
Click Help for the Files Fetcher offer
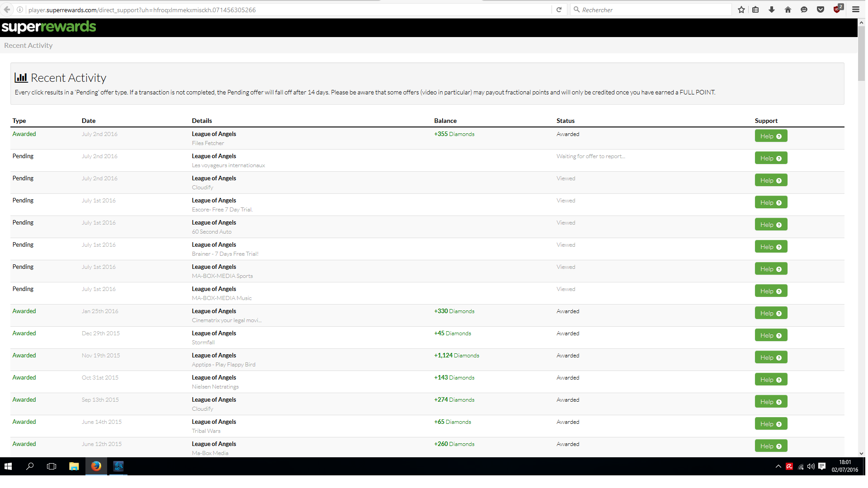771,136
